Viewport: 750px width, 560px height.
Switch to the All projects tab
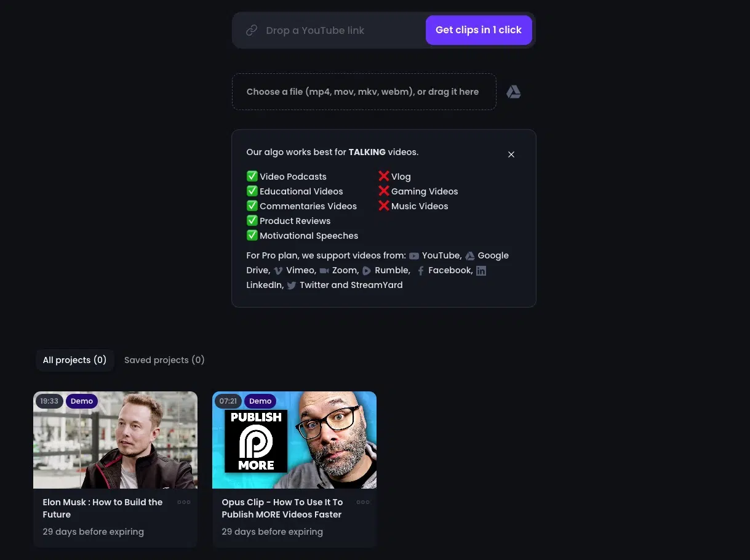coord(74,360)
